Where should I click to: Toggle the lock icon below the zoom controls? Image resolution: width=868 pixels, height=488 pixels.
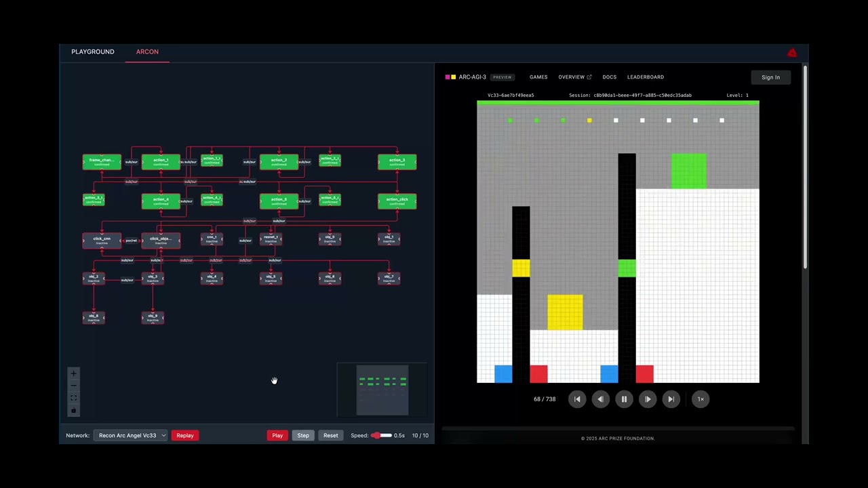pos(73,410)
